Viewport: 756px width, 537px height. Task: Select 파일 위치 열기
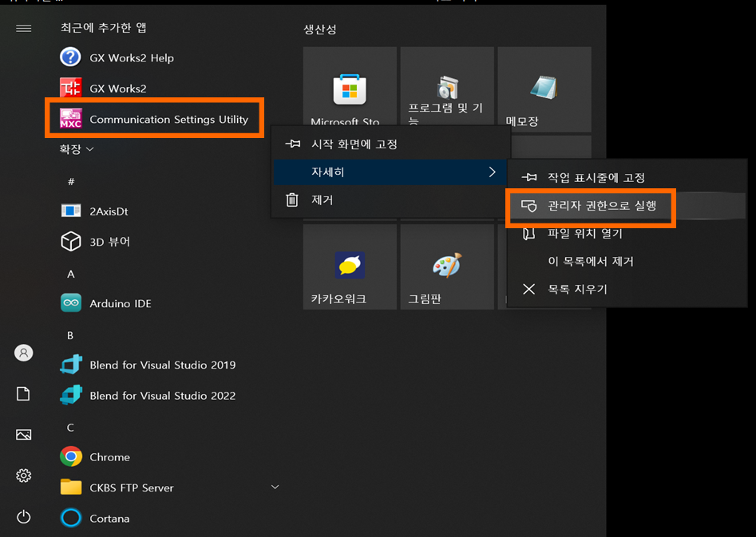627,234
